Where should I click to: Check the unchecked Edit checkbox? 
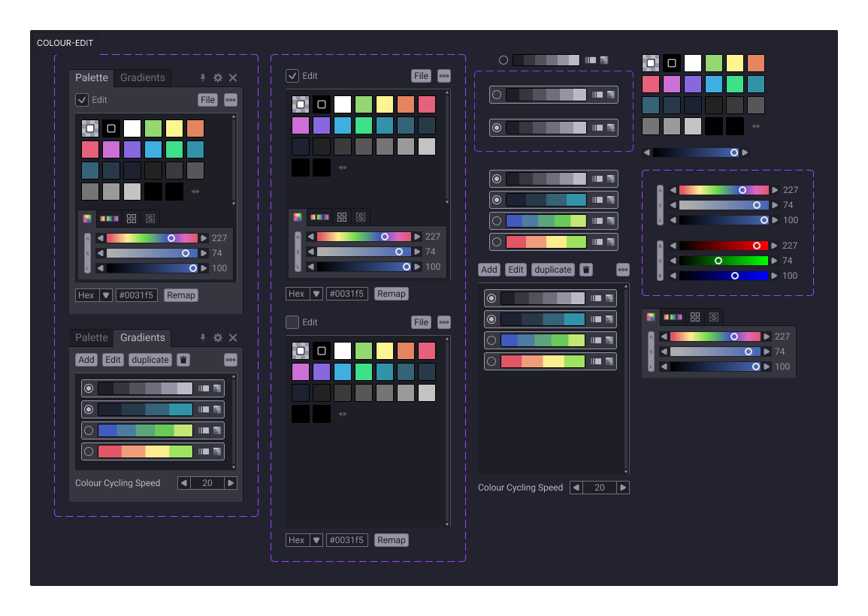pyautogui.click(x=292, y=322)
